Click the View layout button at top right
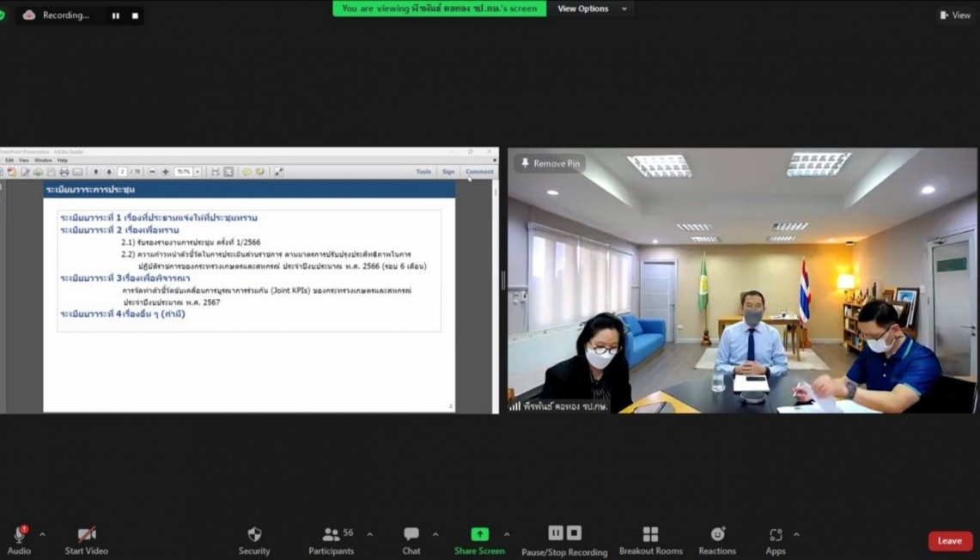980x560 pixels. pyautogui.click(x=956, y=15)
